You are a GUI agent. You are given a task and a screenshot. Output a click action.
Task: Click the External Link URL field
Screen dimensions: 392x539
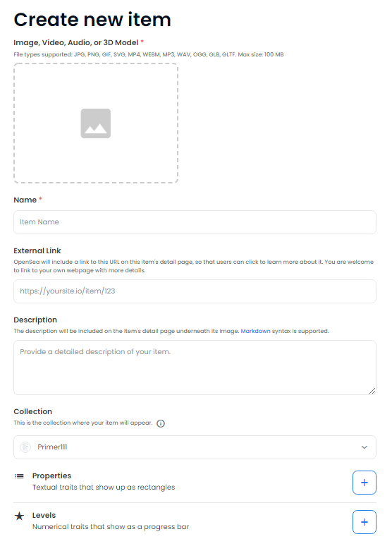click(x=195, y=291)
